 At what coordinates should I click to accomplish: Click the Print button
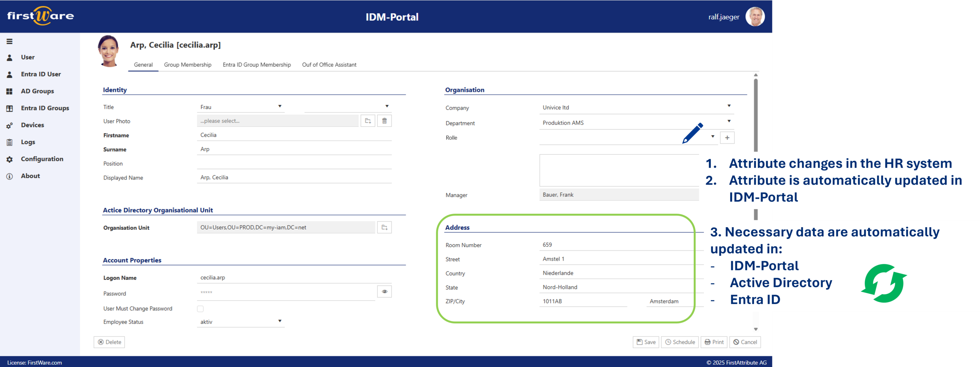click(714, 342)
